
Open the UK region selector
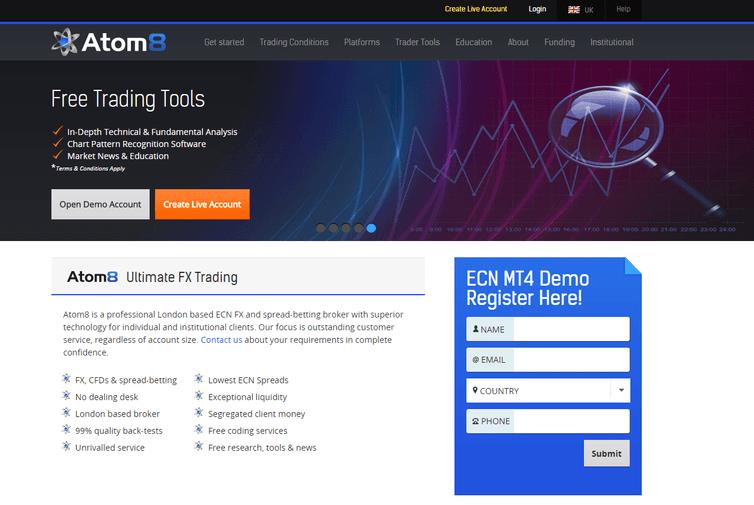(x=581, y=10)
